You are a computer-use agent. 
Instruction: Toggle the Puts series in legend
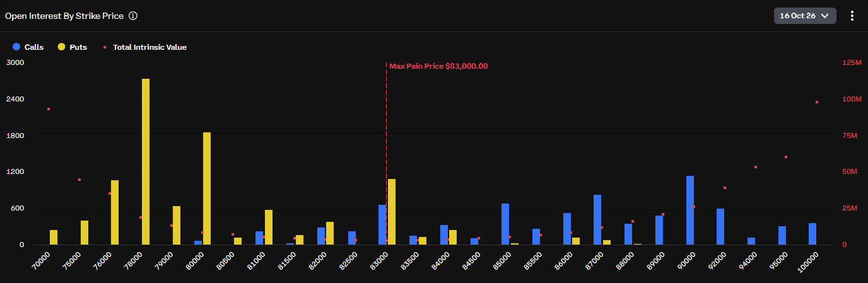pyautogui.click(x=73, y=47)
